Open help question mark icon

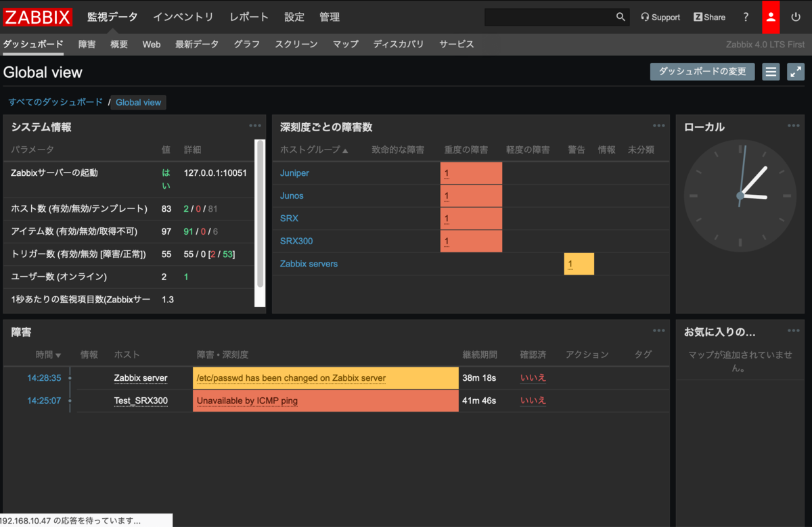(x=746, y=17)
